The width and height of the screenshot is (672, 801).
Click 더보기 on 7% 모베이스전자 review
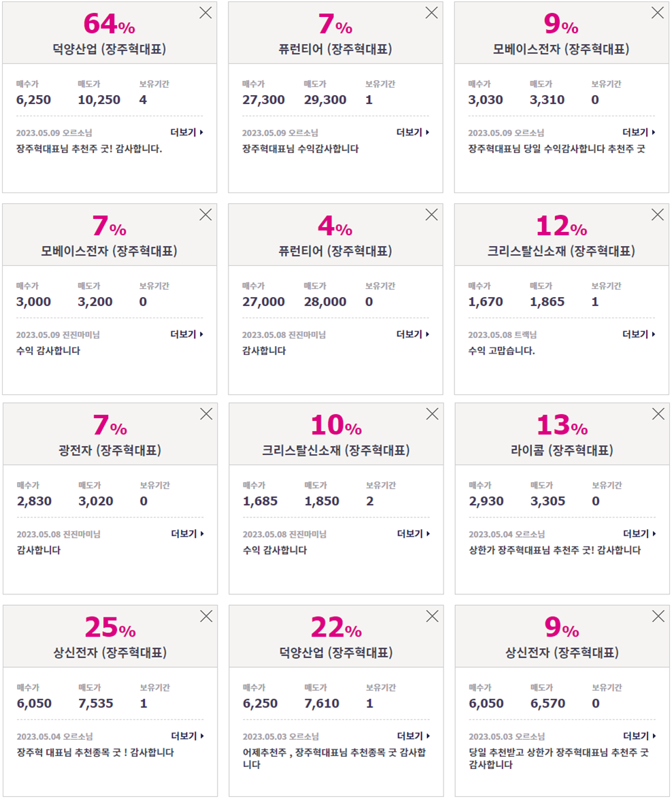tap(187, 334)
